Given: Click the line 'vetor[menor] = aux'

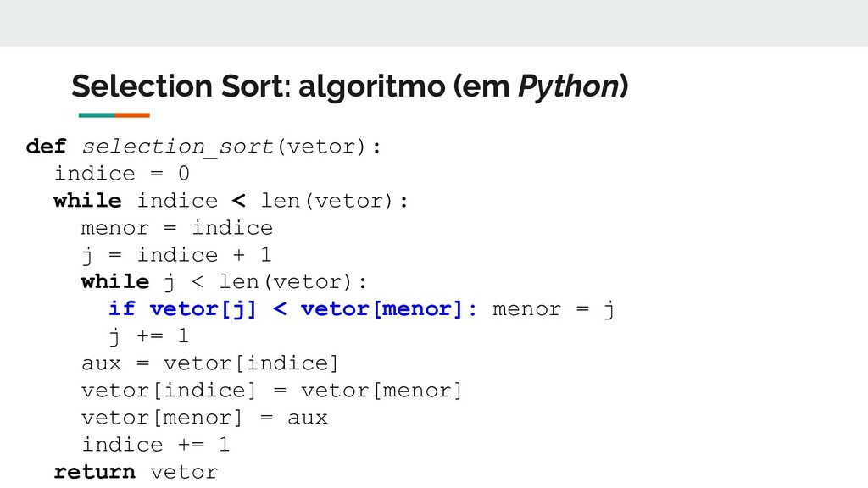Looking at the screenshot, I should coord(204,418).
